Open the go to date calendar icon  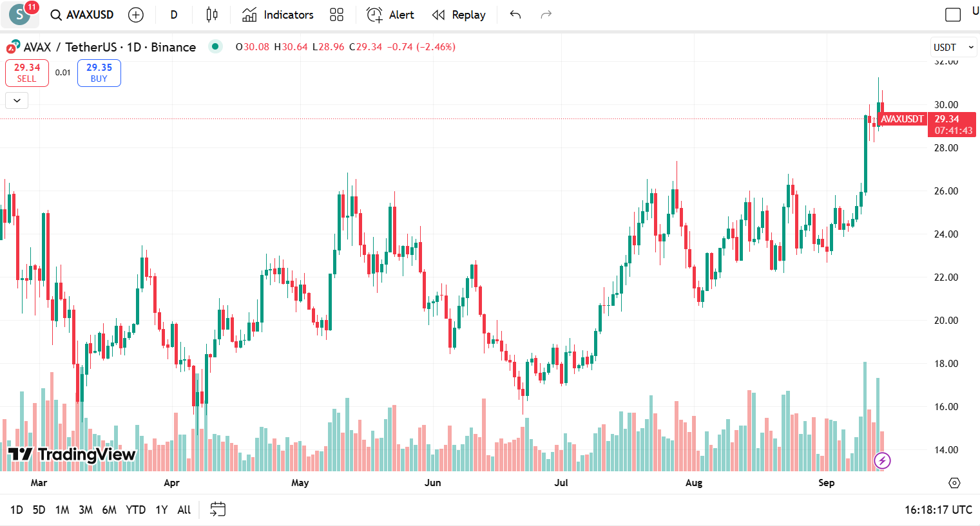[218, 509]
